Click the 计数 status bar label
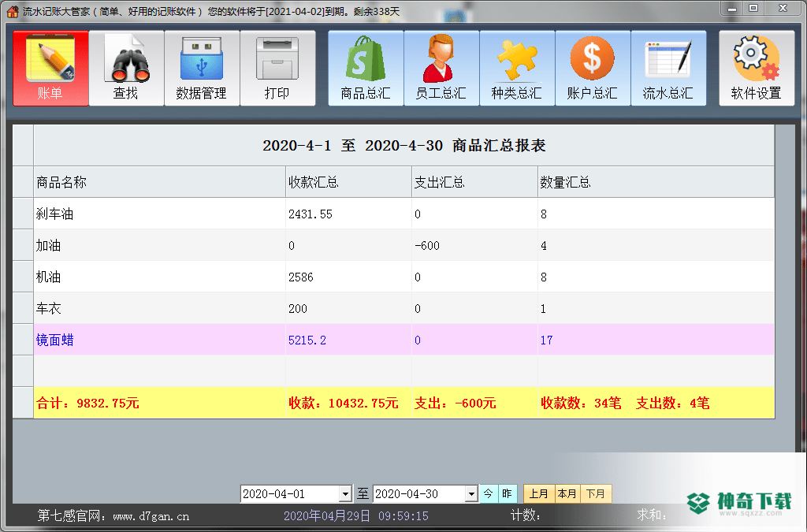Screen dimensions: 807x532 pyautogui.click(x=525, y=515)
